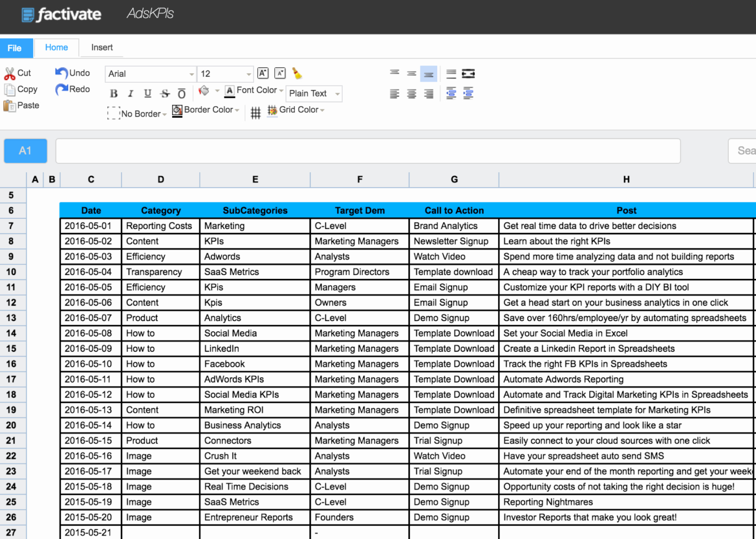
Task: Open the File menu
Action: point(16,48)
